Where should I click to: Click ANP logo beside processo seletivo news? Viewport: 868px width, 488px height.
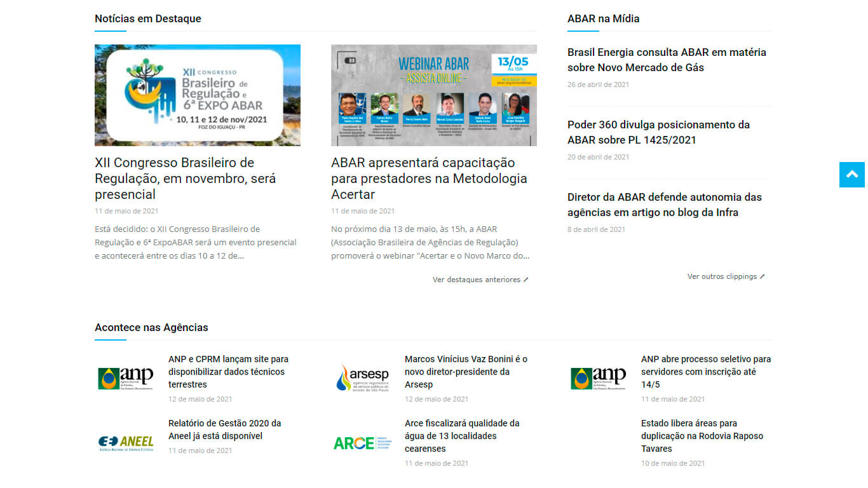click(x=599, y=378)
